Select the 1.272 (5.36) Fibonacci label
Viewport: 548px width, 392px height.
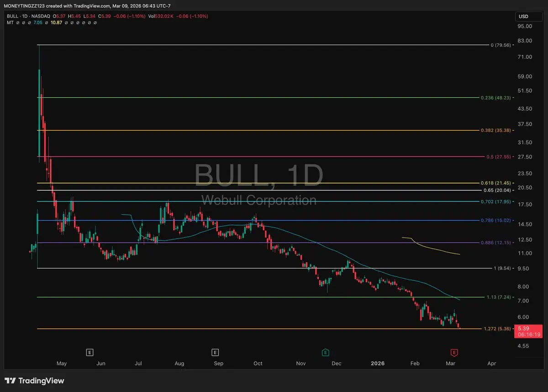[498, 329]
